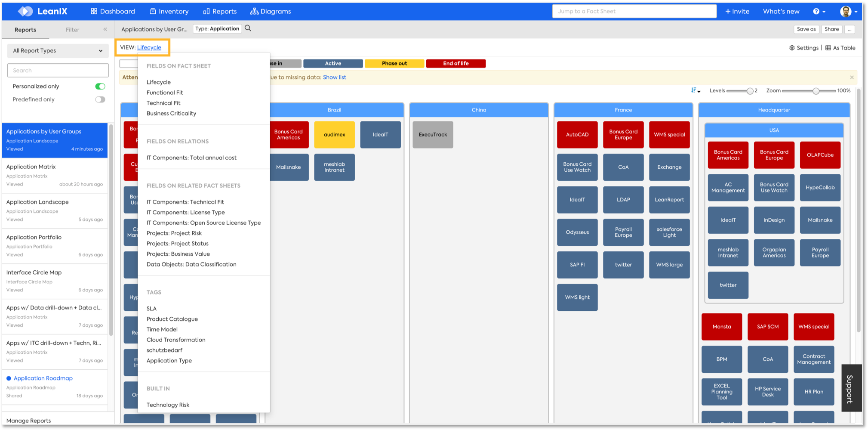Viewport: 868px width, 430px height.
Task: Focus the Jump to a Fact Sheet field
Action: point(634,11)
